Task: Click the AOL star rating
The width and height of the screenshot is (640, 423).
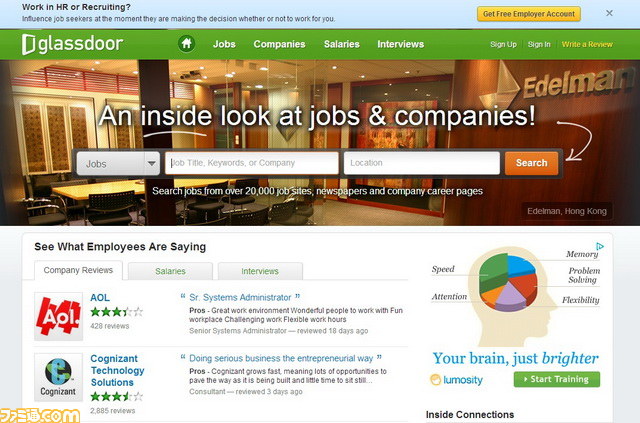Action: pyautogui.click(x=117, y=312)
